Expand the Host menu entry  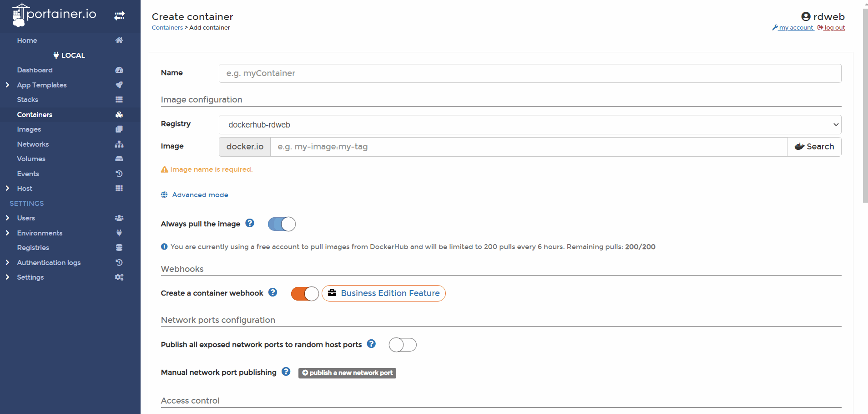[x=25, y=188]
